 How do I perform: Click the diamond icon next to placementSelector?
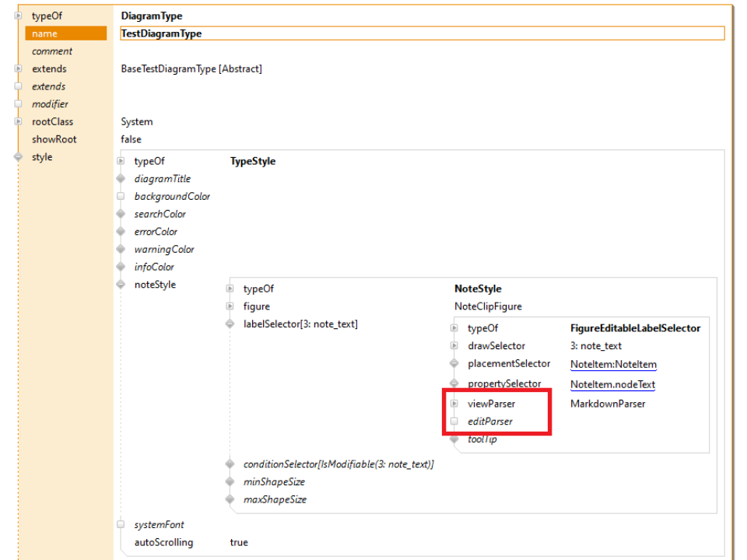tap(454, 363)
